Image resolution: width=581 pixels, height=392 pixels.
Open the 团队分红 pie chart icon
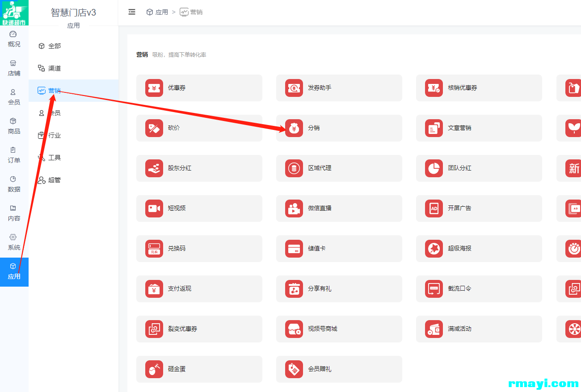[x=434, y=168]
